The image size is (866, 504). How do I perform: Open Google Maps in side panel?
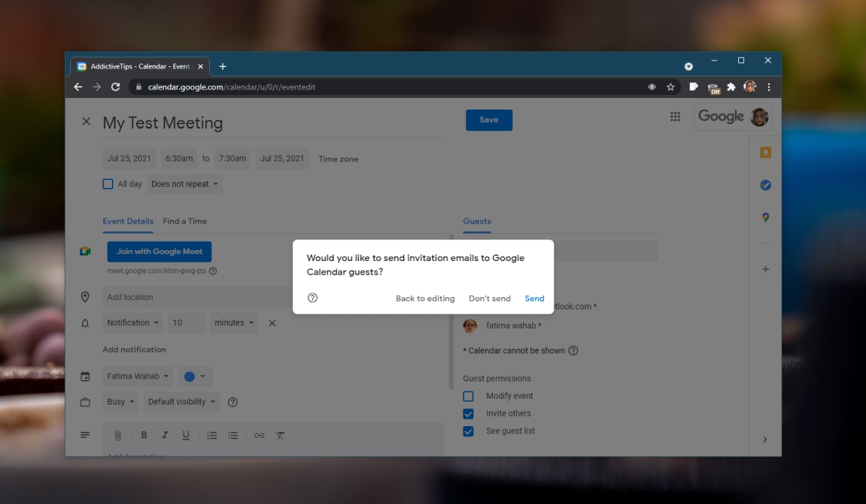pyautogui.click(x=766, y=218)
